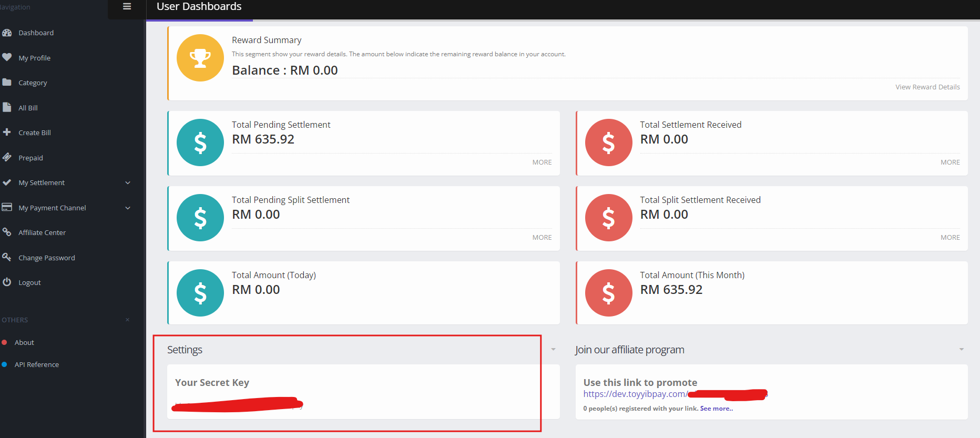Collapse the Settings panel arrow
Image resolution: width=980 pixels, height=438 pixels.
[x=553, y=350]
